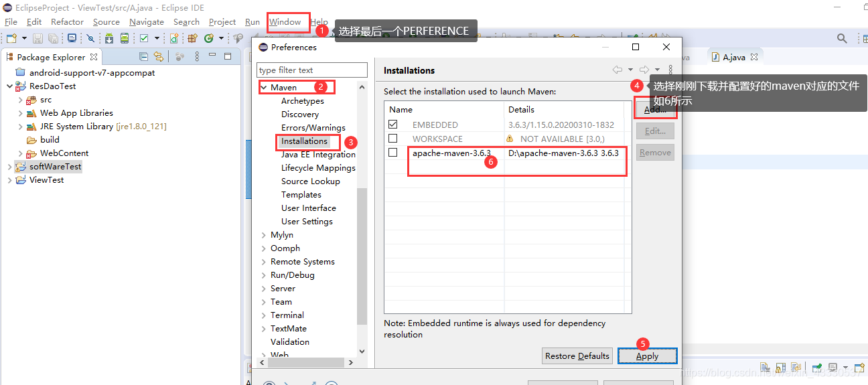The image size is (868, 385).
Task: Expand the Oomph preferences node
Action: [264, 248]
